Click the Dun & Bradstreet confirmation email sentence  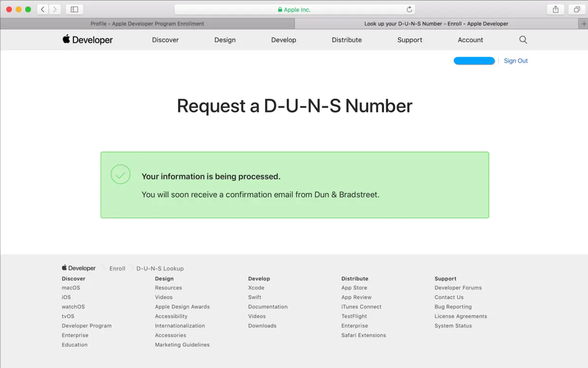[x=260, y=195]
